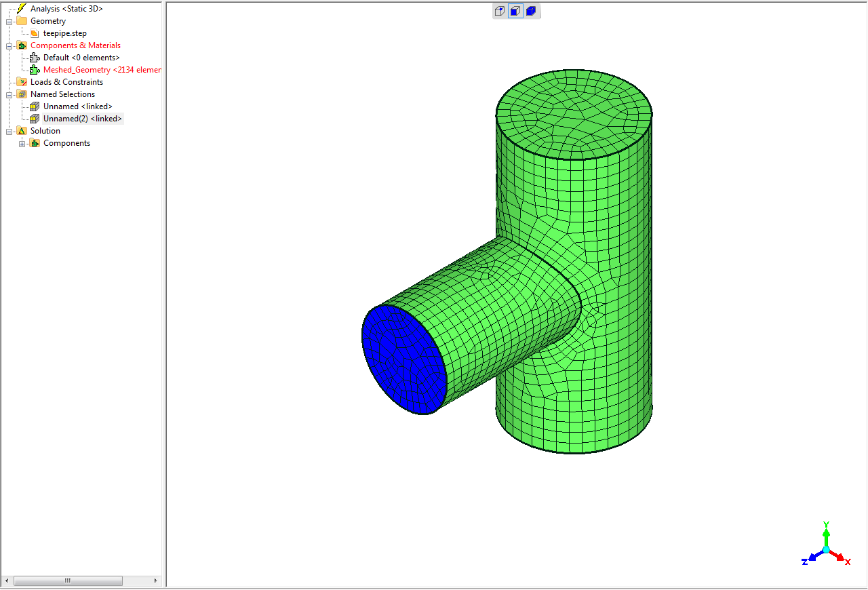Select 'Unnamed(2) <linked>' named selection
Image resolution: width=868 pixels, height=590 pixels.
(x=83, y=119)
